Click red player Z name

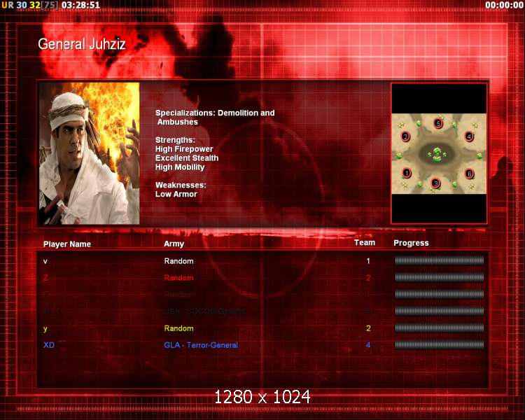(x=45, y=278)
